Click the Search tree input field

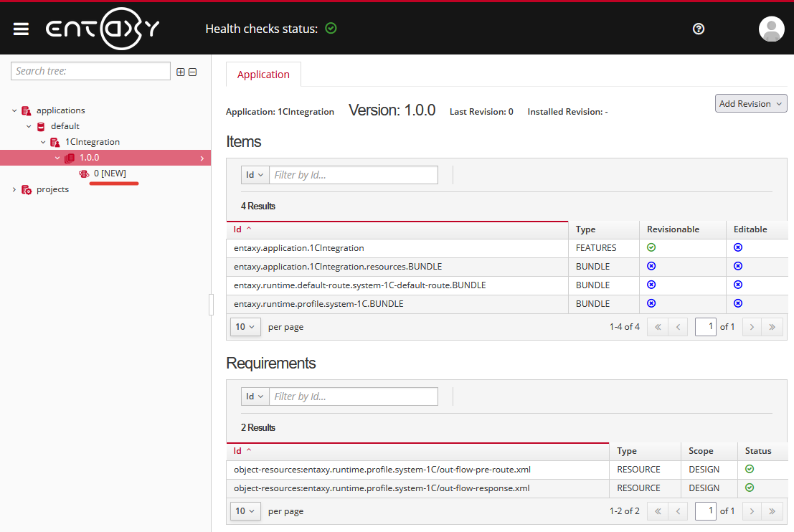90,71
